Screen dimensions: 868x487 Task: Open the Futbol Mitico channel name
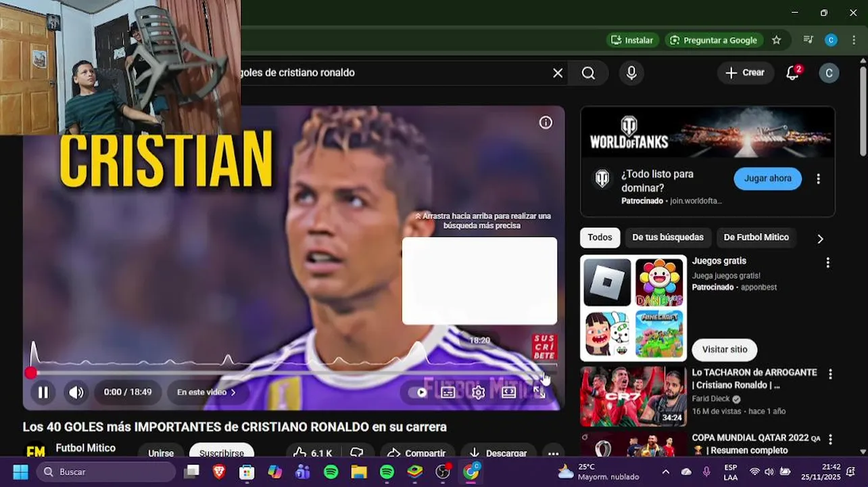(x=85, y=448)
